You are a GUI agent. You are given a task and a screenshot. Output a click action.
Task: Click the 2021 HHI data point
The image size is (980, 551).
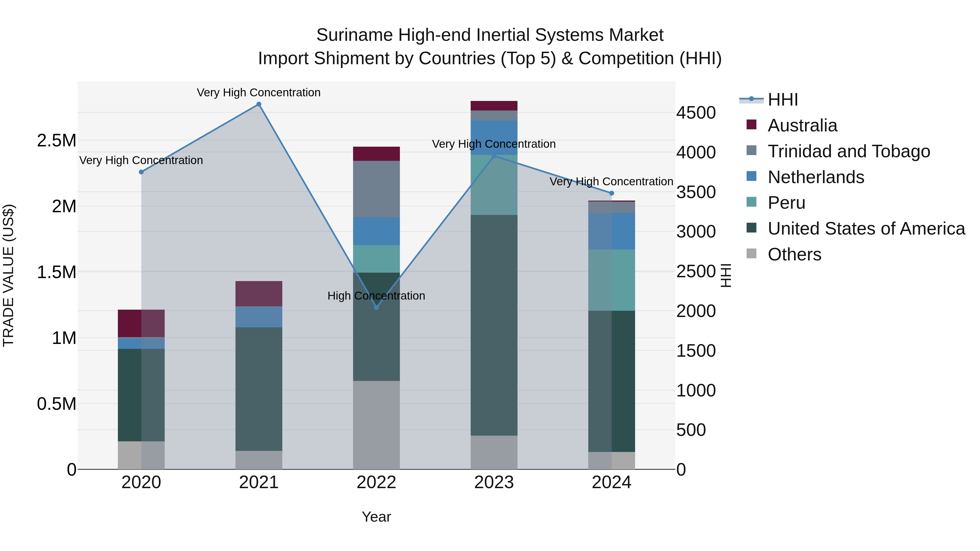click(259, 104)
